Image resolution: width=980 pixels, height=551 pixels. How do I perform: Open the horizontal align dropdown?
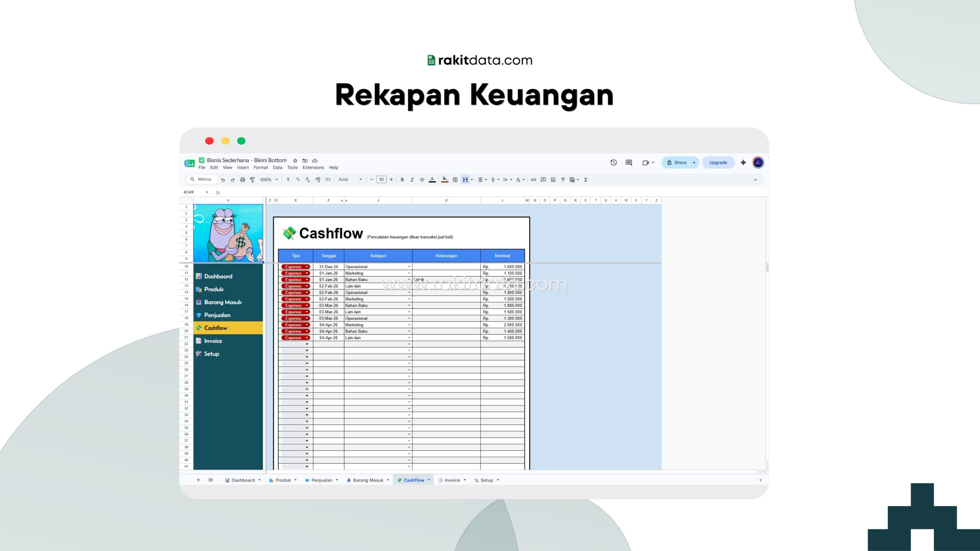click(x=482, y=179)
